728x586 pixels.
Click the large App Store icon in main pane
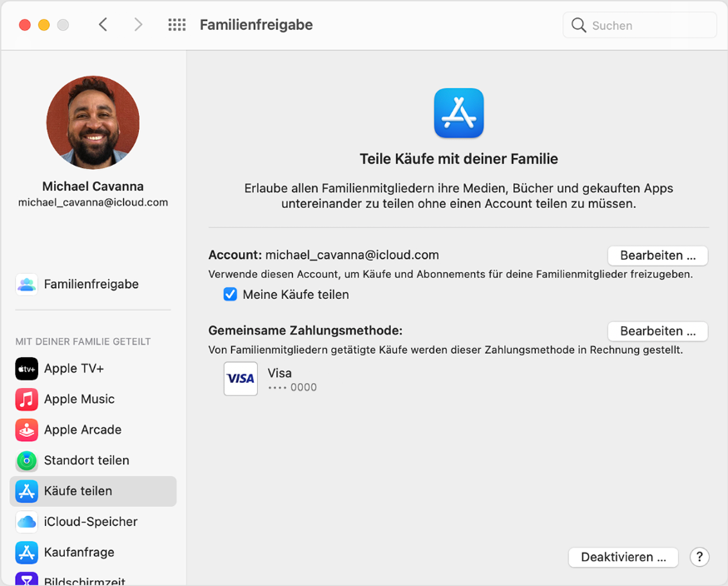(x=458, y=113)
